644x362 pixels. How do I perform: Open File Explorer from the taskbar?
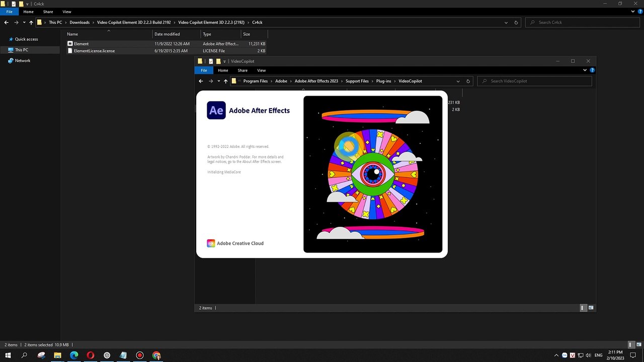(57, 355)
